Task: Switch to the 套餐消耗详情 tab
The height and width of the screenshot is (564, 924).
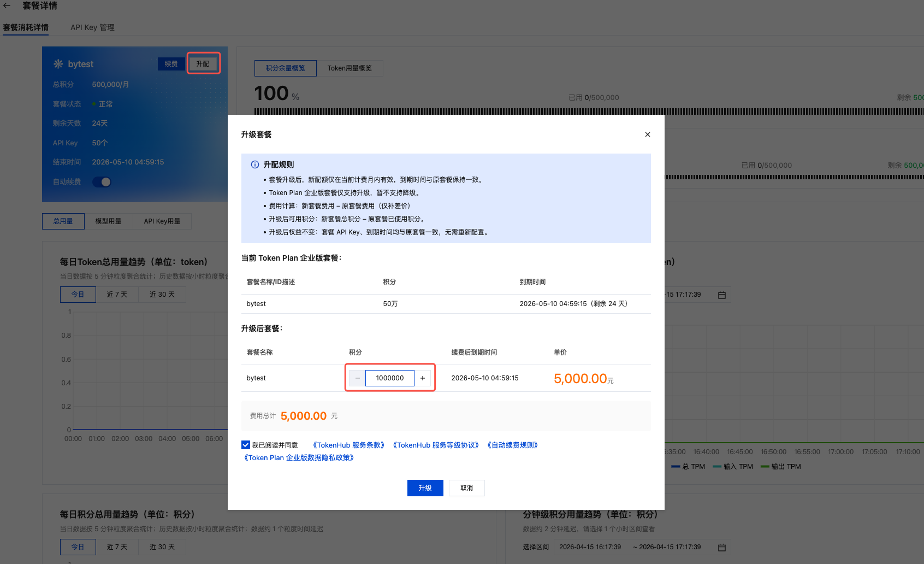Action: coord(26,27)
